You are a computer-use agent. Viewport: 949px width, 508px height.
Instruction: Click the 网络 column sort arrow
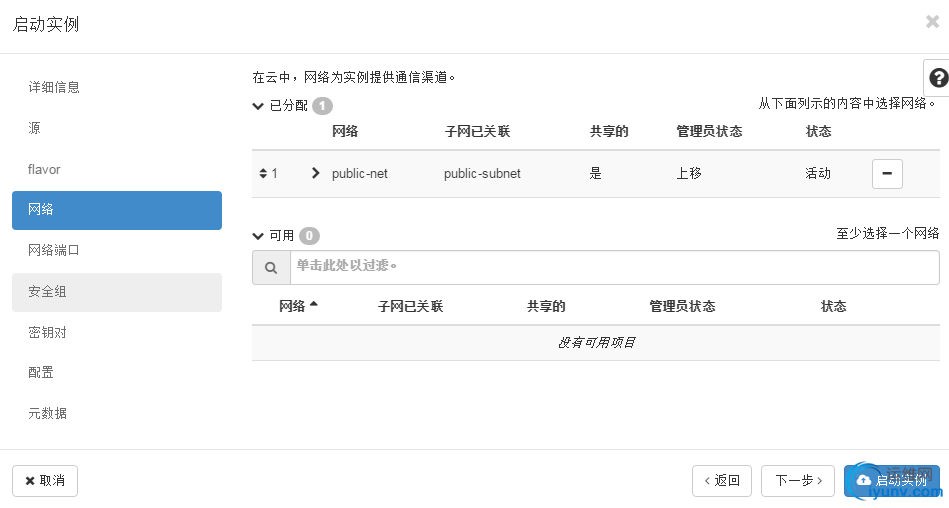314,305
